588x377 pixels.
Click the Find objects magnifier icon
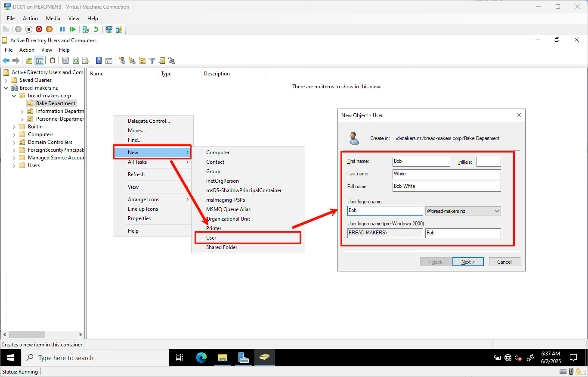click(162, 60)
